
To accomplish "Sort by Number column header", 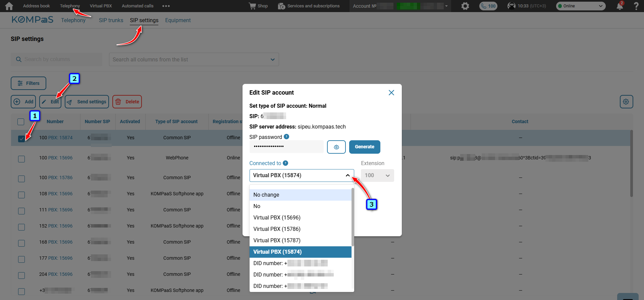I will coord(55,121).
